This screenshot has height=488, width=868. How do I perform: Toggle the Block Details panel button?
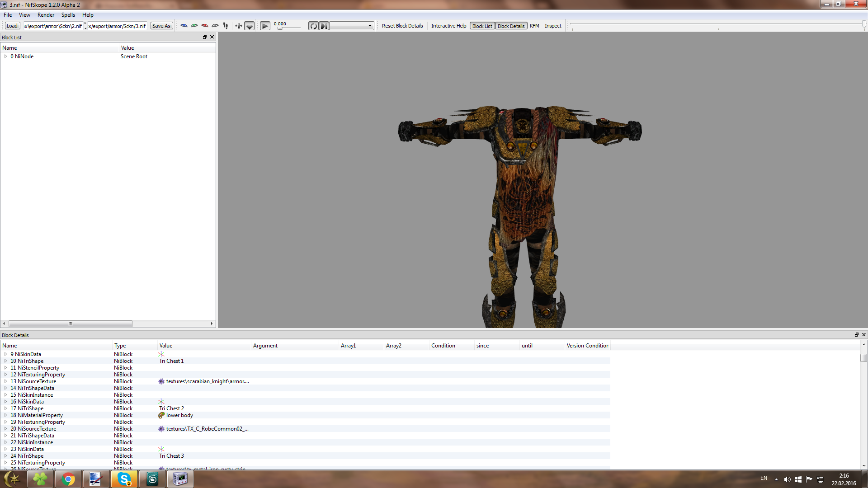coord(511,26)
